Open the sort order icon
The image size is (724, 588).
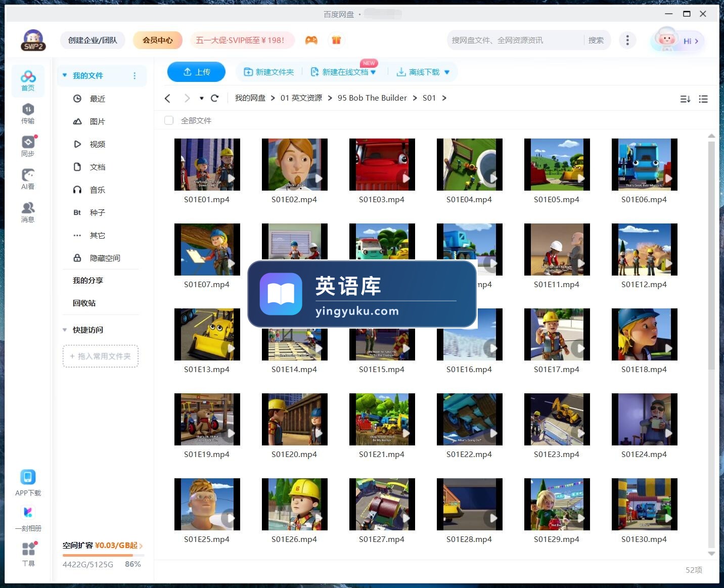685,99
